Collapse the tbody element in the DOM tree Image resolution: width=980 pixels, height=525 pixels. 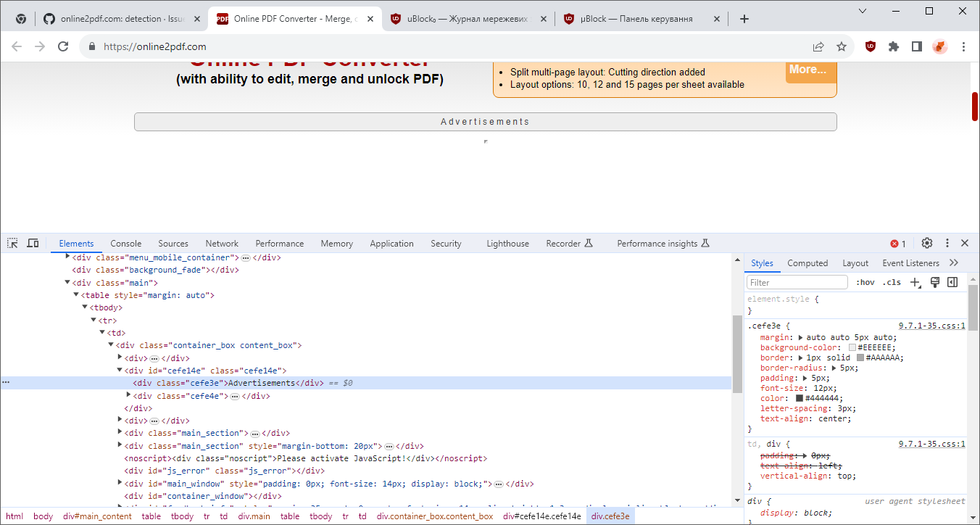click(85, 307)
